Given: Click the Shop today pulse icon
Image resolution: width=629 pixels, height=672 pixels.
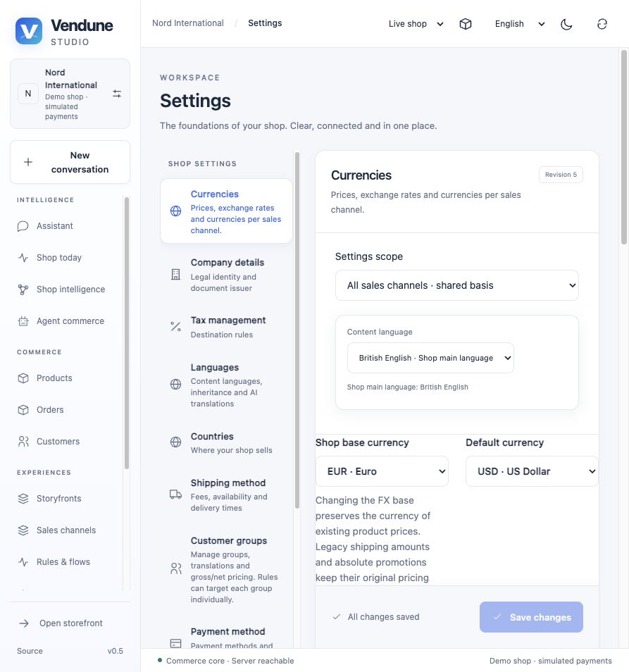Looking at the screenshot, I should pos(23,258).
